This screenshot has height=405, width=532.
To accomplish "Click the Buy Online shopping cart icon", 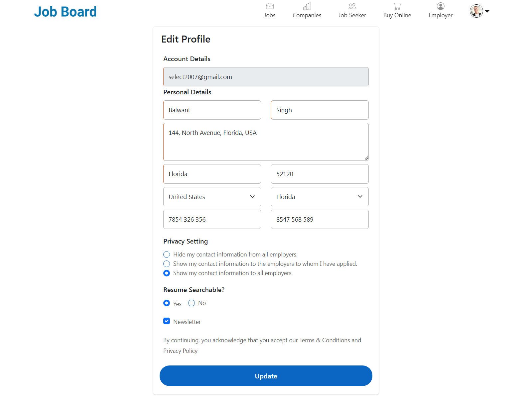I will pyautogui.click(x=397, y=6).
